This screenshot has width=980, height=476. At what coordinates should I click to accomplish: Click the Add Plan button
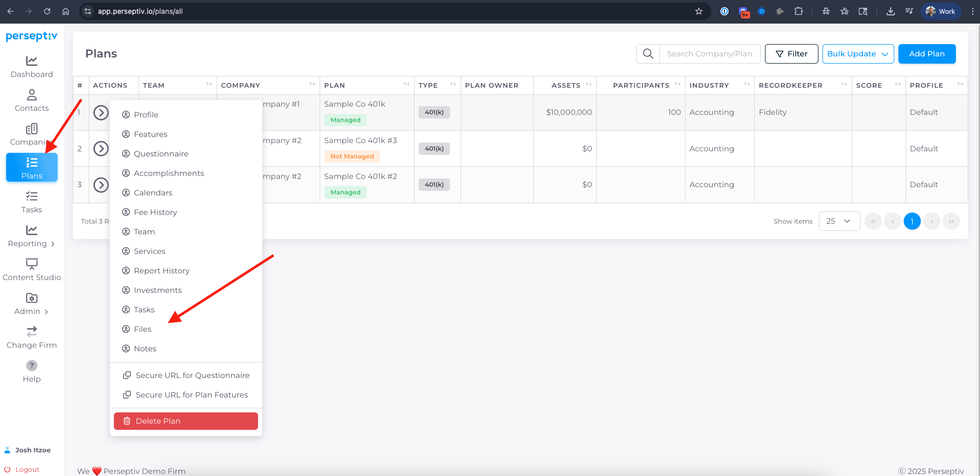(927, 54)
